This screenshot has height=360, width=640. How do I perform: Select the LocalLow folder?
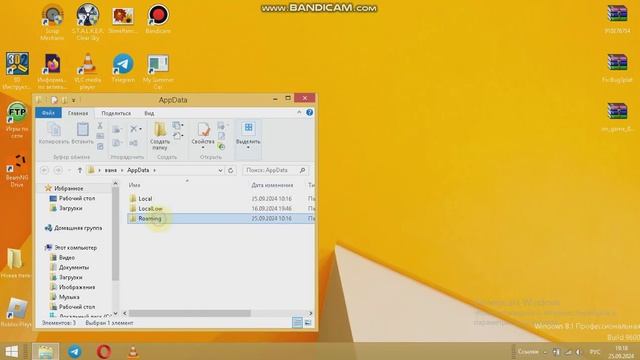coord(220,209)
